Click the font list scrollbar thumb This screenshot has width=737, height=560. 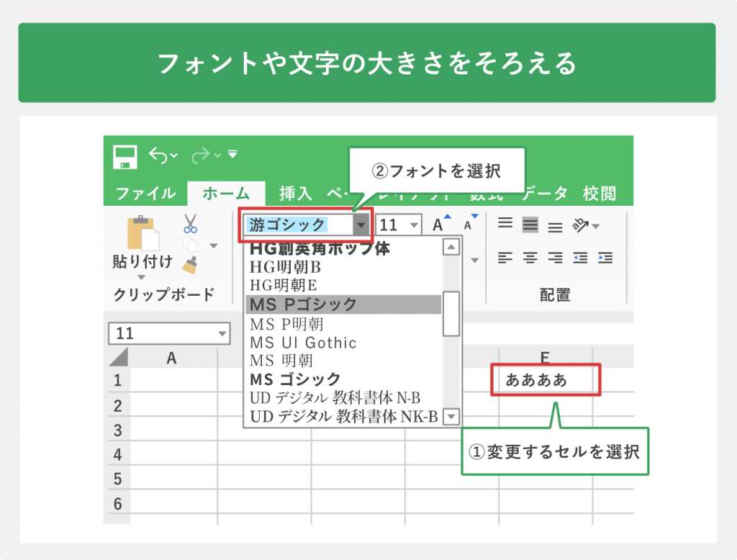pos(451,314)
